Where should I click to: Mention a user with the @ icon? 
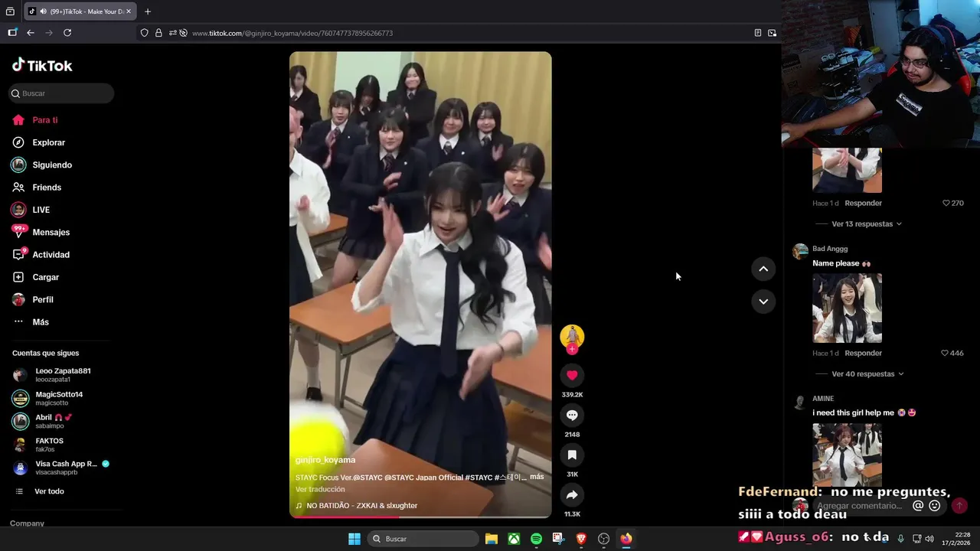918,506
